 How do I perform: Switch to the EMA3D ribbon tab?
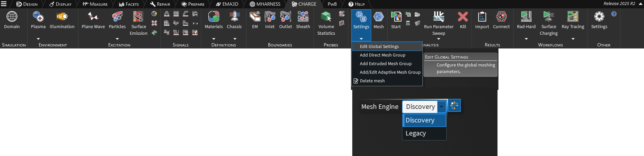pyautogui.click(x=227, y=4)
